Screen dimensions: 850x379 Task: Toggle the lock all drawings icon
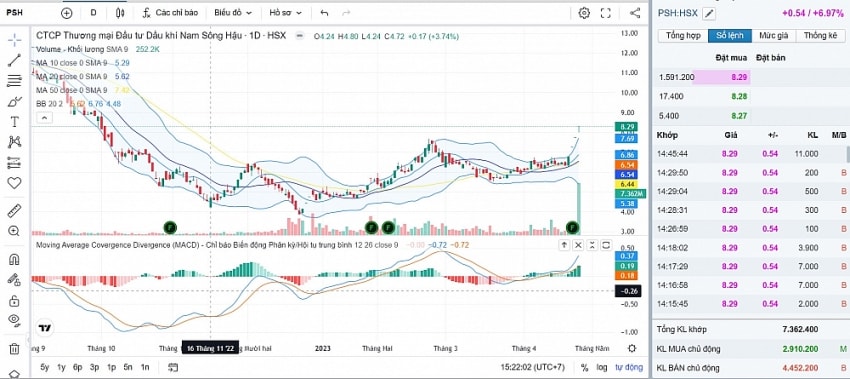15,300
